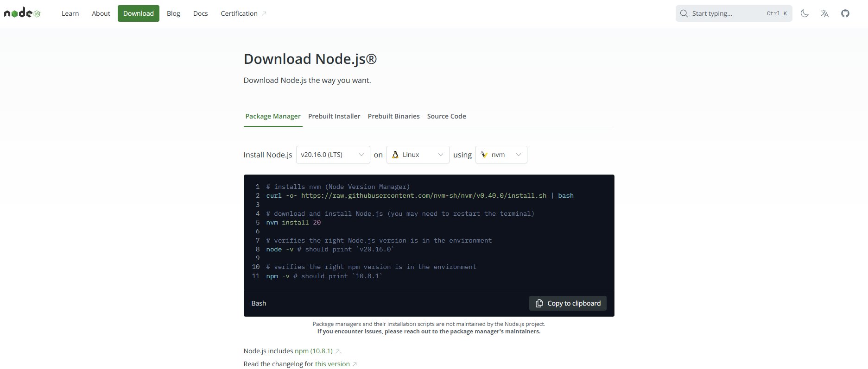The height and width of the screenshot is (369, 868).
Task: Open the language selector icon
Action: click(825, 13)
